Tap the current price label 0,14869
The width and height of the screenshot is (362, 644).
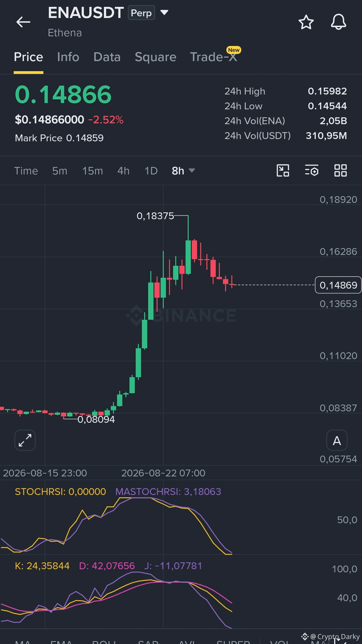[338, 285]
